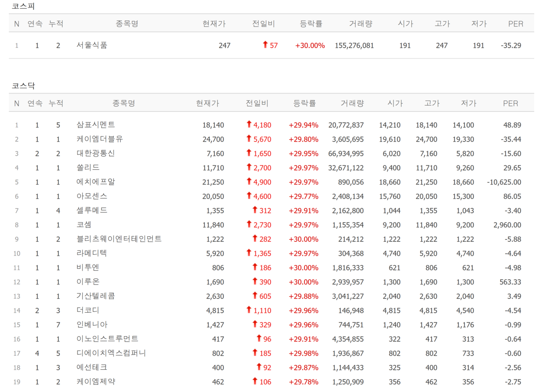Click the 연속 header in the 코스피 table
The image size is (537, 392).
point(35,24)
